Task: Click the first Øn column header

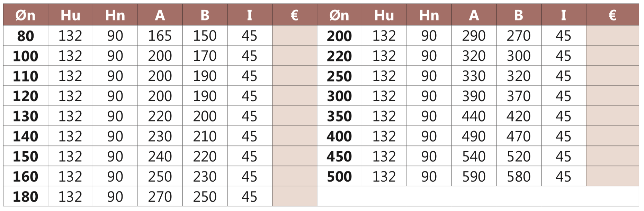Action: pos(26,15)
